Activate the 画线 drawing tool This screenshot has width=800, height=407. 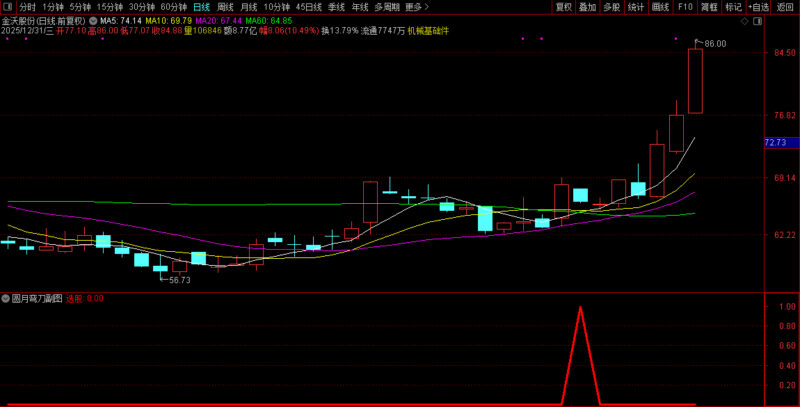[x=660, y=6]
